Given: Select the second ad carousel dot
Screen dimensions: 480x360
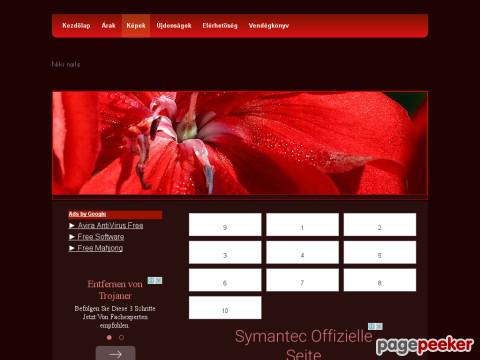Looking at the screenshot, I should click(121, 337).
